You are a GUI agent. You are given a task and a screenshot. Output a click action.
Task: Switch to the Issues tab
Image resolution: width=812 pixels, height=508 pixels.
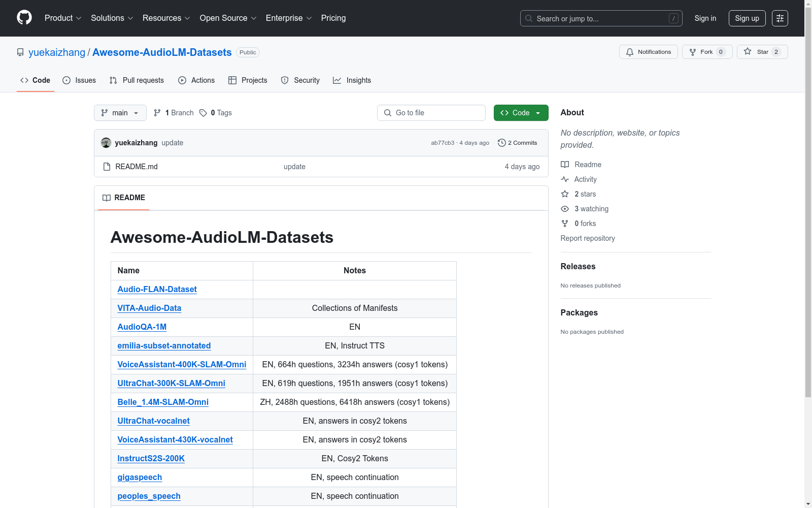(79, 80)
